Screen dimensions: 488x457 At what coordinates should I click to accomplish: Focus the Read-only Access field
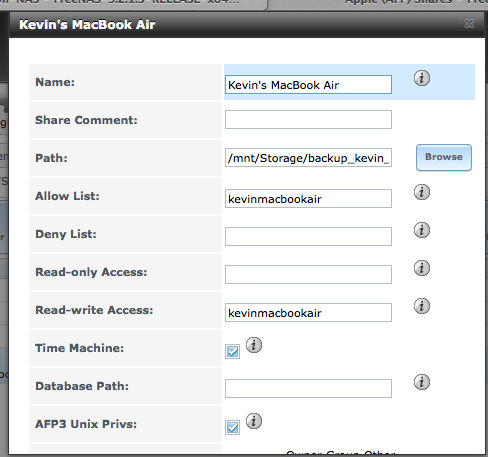click(x=308, y=275)
